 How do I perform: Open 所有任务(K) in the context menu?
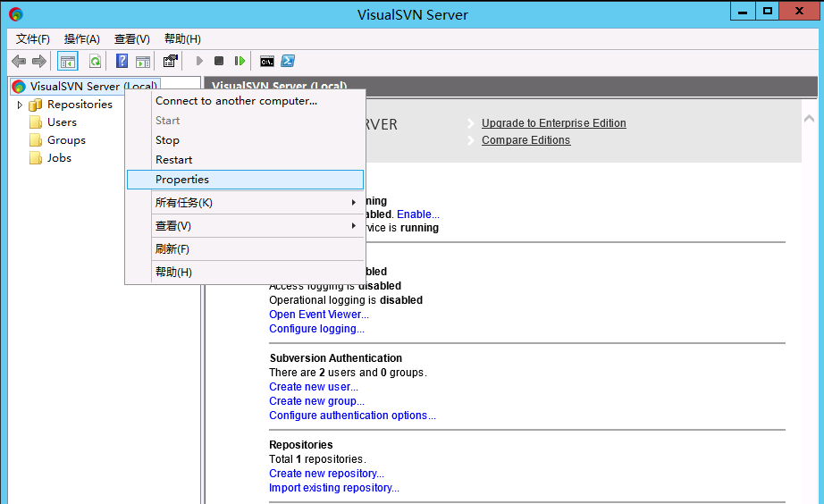point(245,203)
